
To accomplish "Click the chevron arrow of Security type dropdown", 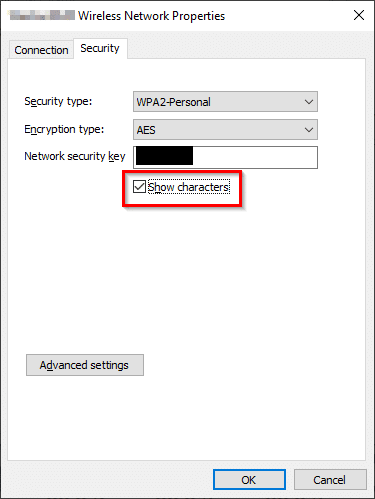I will [309, 102].
